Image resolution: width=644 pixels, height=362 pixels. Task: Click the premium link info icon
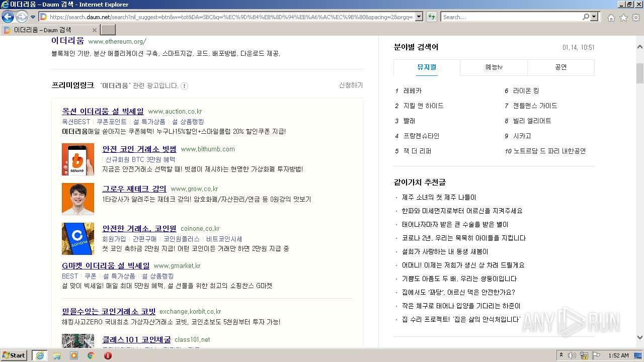click(x=184, y=86)
